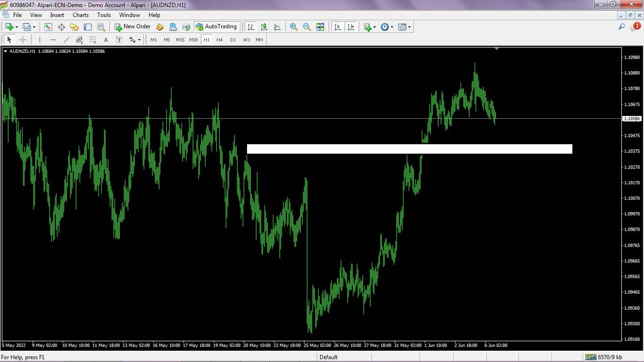Toggle the Navigator folder-star icon
644x362 pixels.
click(74, 27)
